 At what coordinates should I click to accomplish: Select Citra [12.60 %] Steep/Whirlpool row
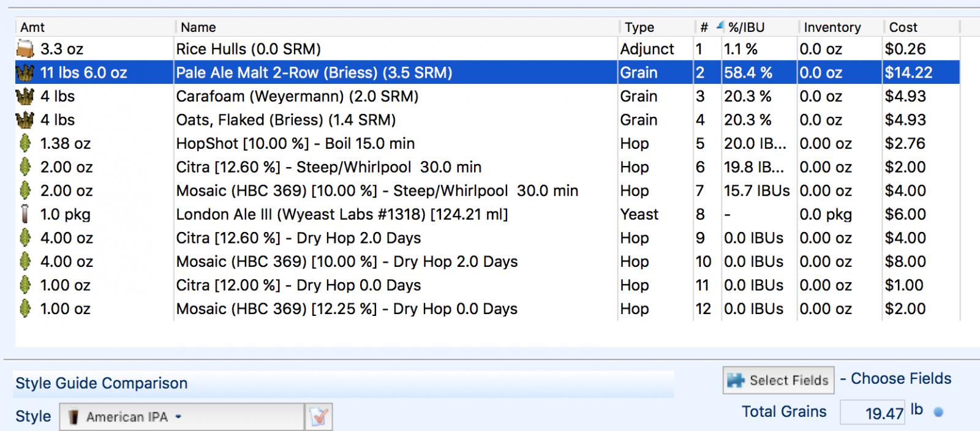(488, 167)
